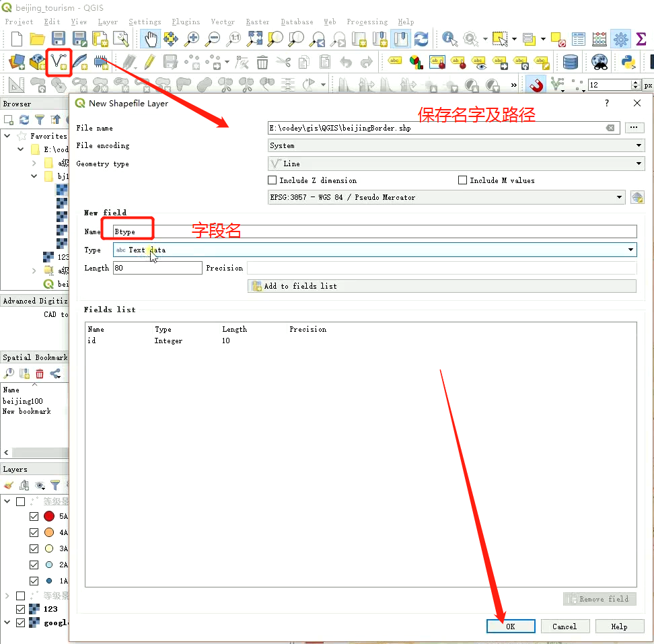Collapse the Favorites tree node
Image resolution: width=654 pixels, height=644 pixels.
7,135
